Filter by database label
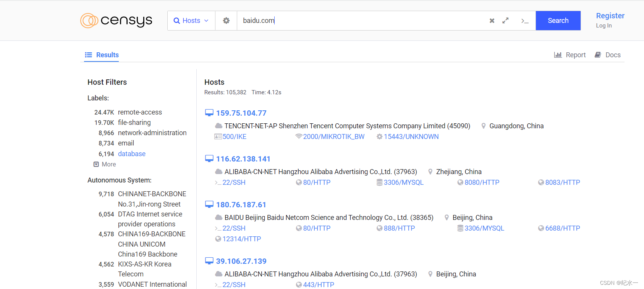 131,154
